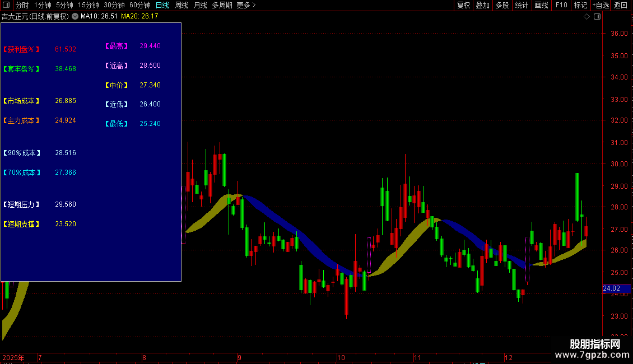Switch to the 60分钟 period
Screen dimensions: 633x364
(x=140, y=5)
